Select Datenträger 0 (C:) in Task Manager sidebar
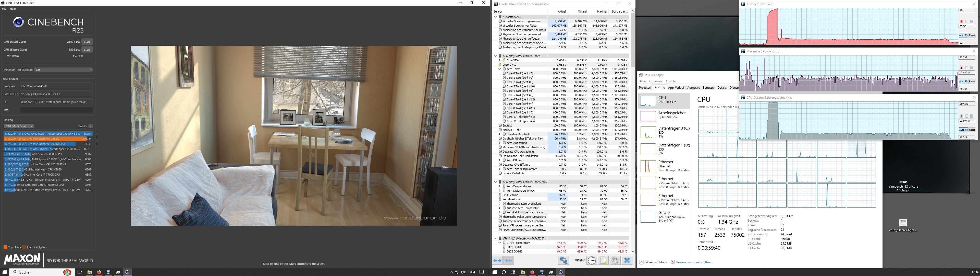 (x=664, y=132)
